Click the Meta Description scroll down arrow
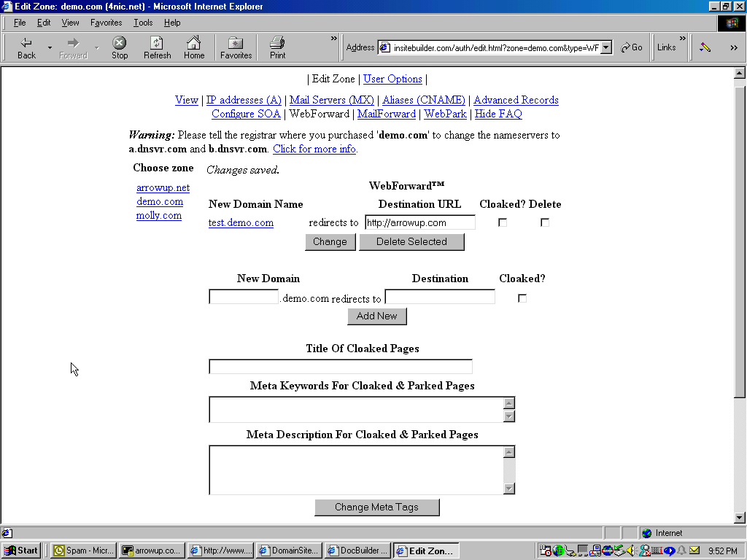The width and height of the screenshot is (747, 560). [x=508, y=489]
